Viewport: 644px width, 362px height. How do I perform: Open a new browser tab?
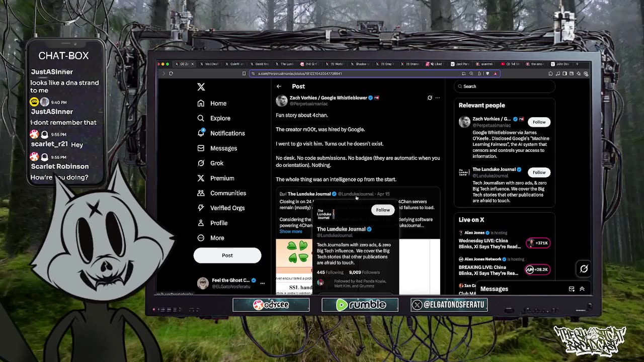[x=577, y=64]
